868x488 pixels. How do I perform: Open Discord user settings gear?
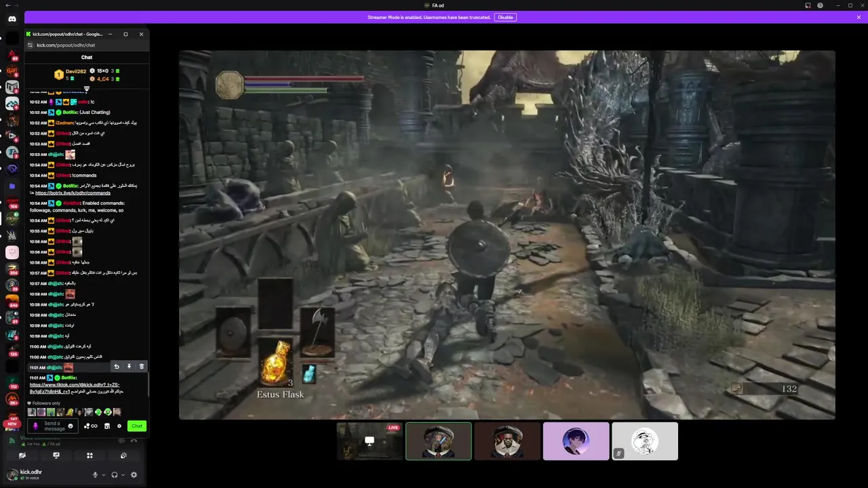[134, 475]
